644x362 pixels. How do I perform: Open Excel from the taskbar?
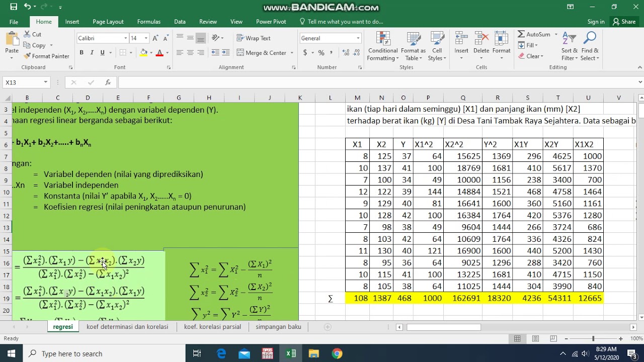tap(291, 353)
